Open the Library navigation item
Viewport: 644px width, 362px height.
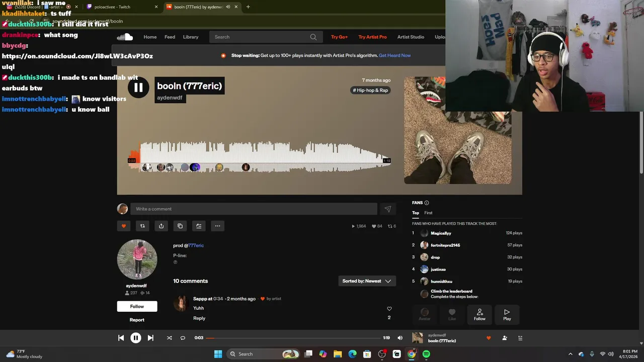coord(191,37)
